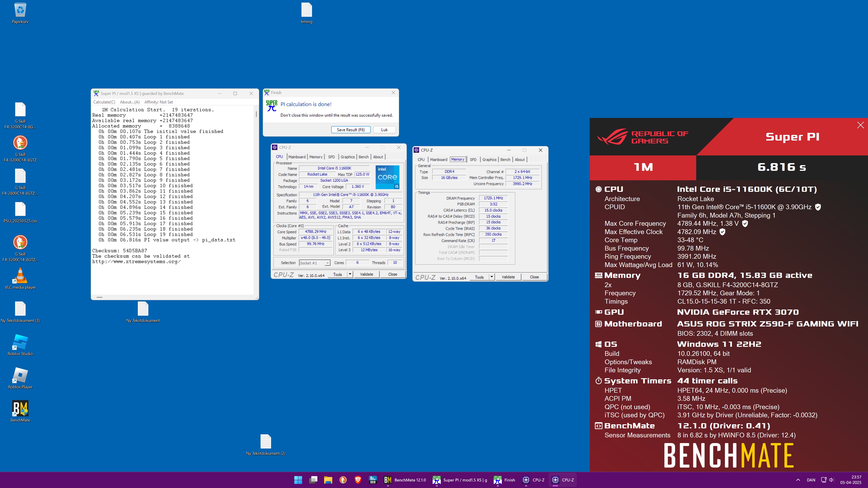The image size is (868, 488).
Task: Switch to Mainboard tab in CPU-Z CPU window
Action: (297, 157)
